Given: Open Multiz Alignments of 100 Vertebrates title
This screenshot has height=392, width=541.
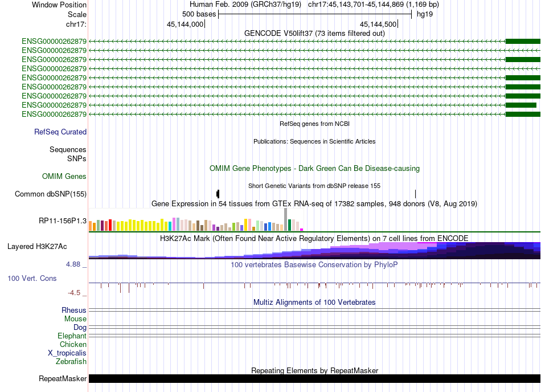Looking at the screenshot, I should pyautogui.click(x=314, y=303).
